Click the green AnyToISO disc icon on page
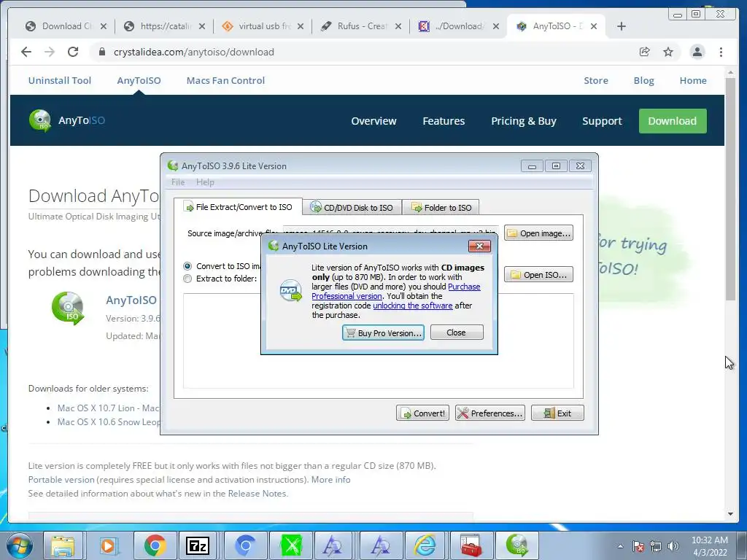 [68, 308]
